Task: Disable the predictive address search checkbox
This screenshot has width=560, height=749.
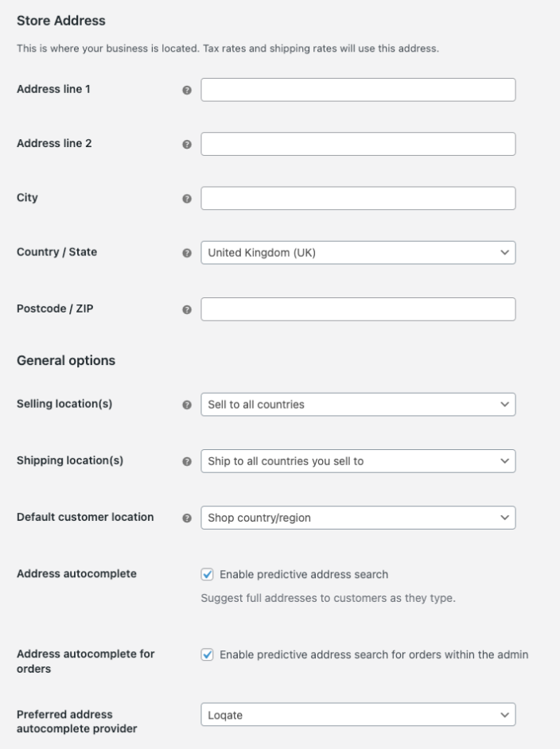Action: tap(208, 574)
